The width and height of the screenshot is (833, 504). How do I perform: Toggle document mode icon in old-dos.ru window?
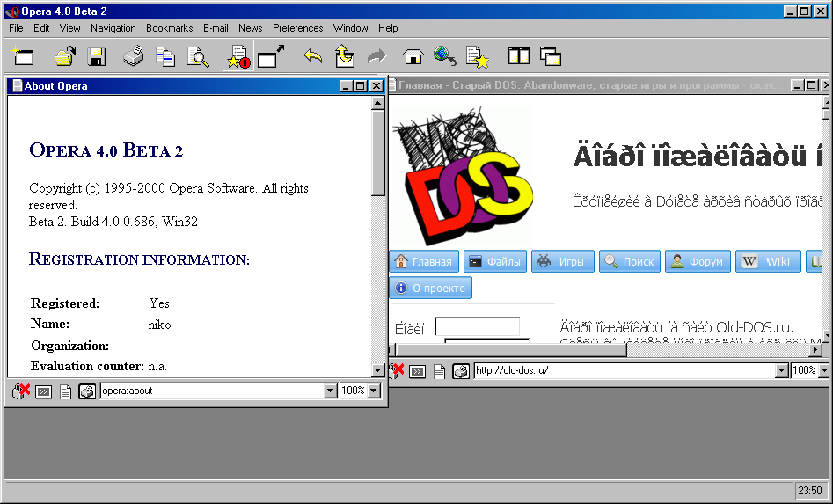click(439, 371)
